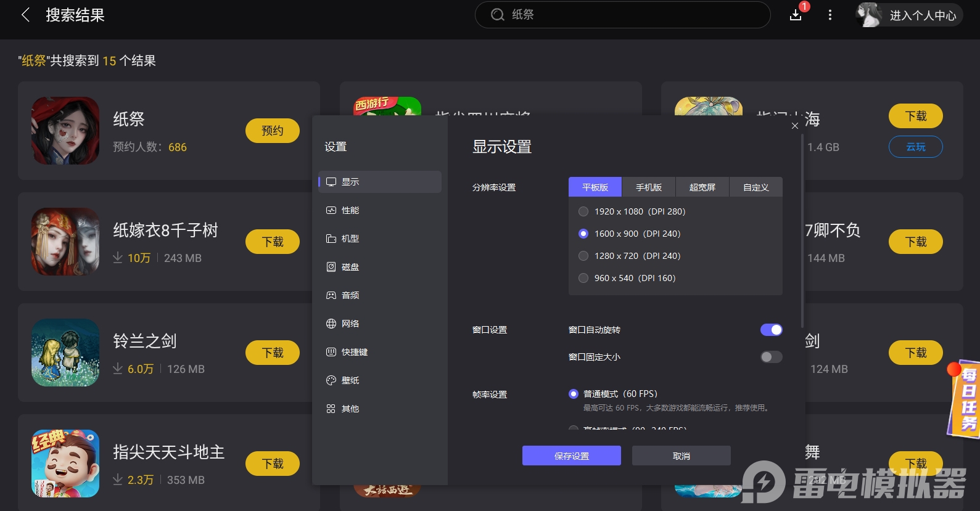Toggle 窗口固定大小 switch
The height and width of the screenshot is (511, 980).
772,357
